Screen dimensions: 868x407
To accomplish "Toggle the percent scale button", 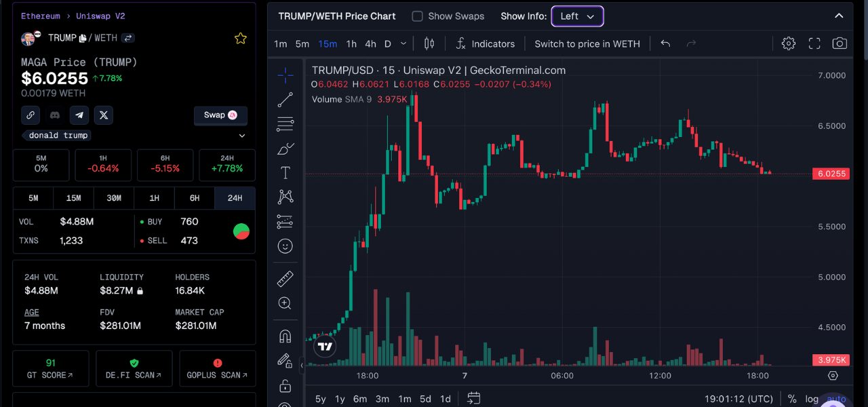I will pyautogui.click(x=792, y=399).
